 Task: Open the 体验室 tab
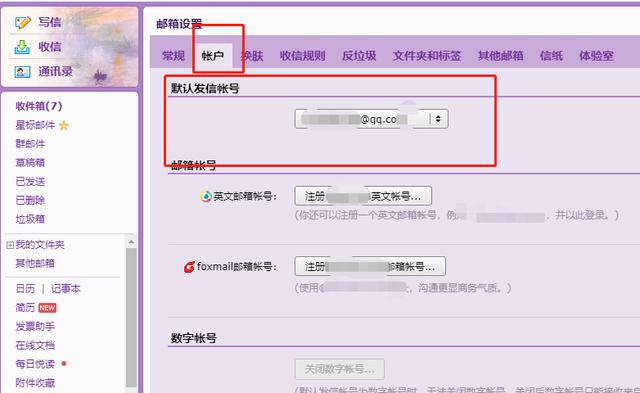tap(596, 56)
